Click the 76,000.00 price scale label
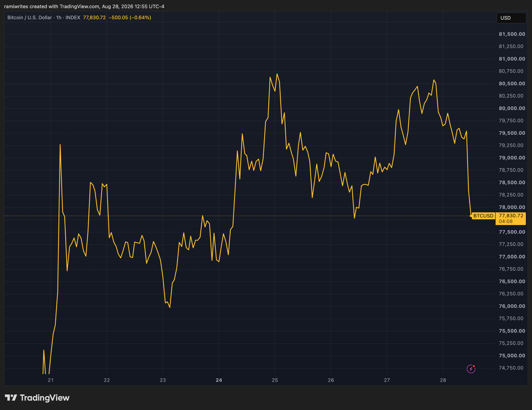Image resolution: width=532 pixels, height=410 pixels. [x=512, y=306]
